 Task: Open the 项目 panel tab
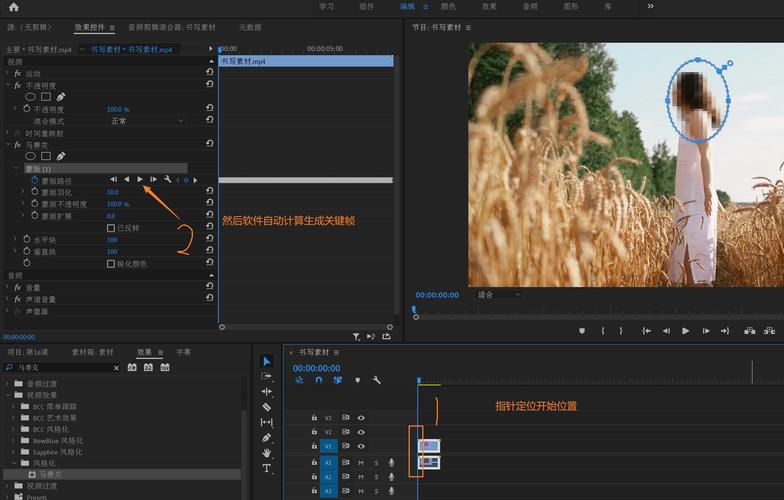pos(28,352)
